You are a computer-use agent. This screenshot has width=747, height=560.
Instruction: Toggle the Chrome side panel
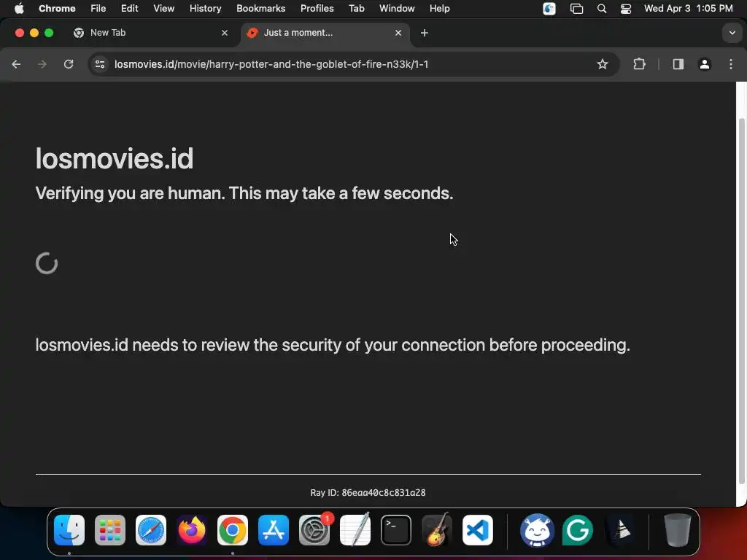click(x=678, y=64)
